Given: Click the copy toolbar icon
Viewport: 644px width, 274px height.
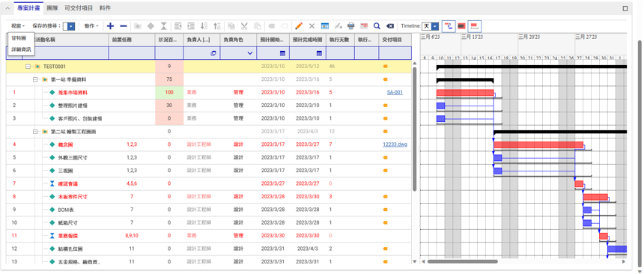Looking at the screenshot, I should (231, 26).
